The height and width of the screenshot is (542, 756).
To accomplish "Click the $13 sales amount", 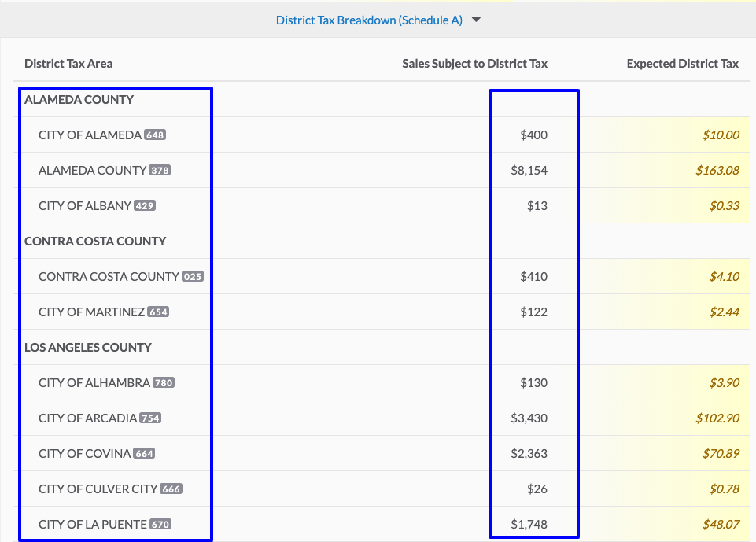I will (x=537, y=206).
